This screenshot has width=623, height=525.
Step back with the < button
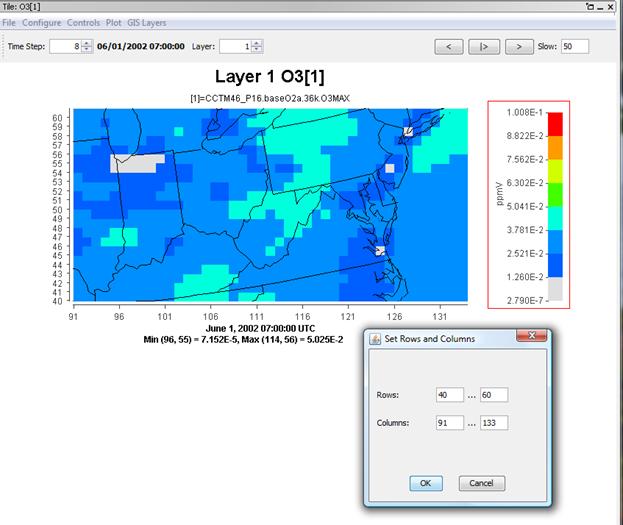(x=449, y=46)
